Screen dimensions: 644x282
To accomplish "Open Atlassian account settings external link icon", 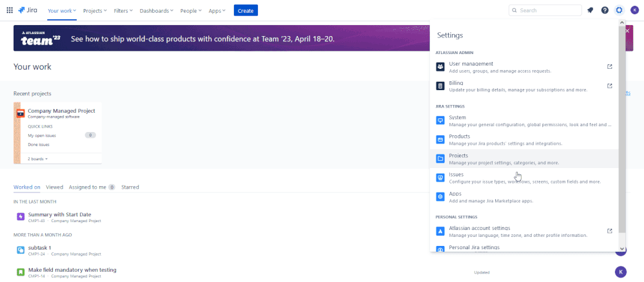I will pos(609,231).
